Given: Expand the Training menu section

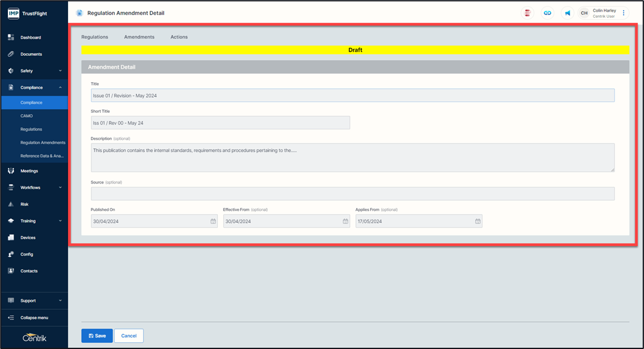Looking at the screenshot, I should click(60, 221).
